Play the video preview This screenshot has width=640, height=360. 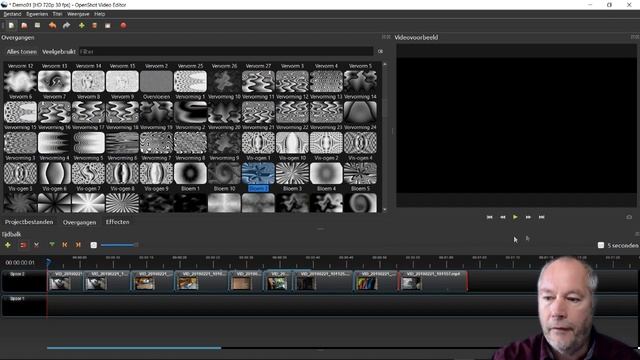tap(515, 217)
